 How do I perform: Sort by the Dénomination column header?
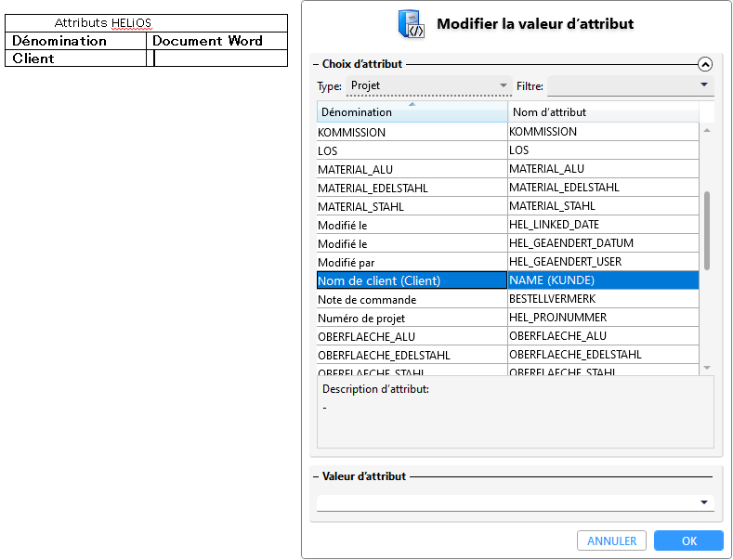click(412, 112)
